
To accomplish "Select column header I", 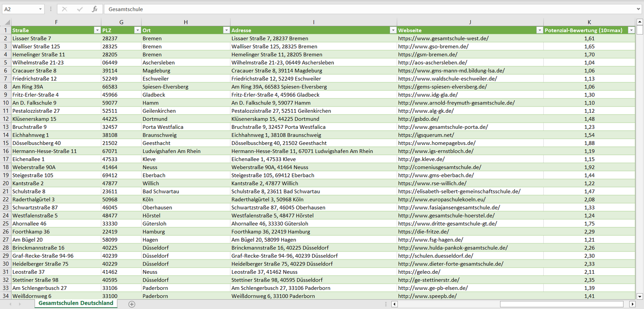I will click(314, 22).
